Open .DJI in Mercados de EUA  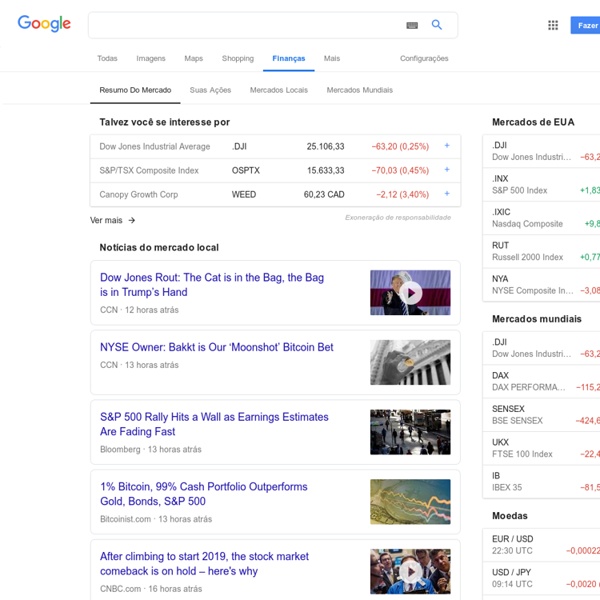coord(541,151)
